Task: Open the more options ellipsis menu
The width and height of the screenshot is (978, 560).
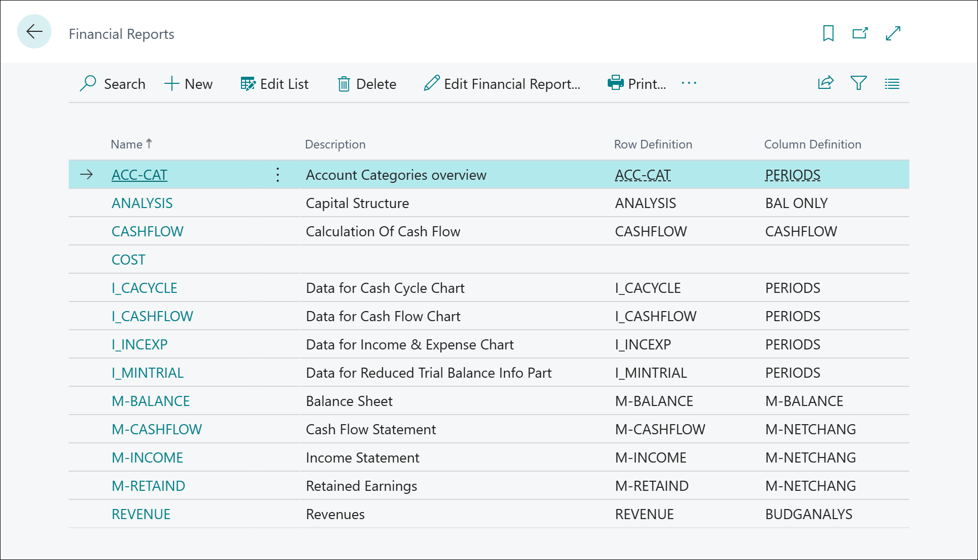Action: pyautogui.click(x=690, y=84)
